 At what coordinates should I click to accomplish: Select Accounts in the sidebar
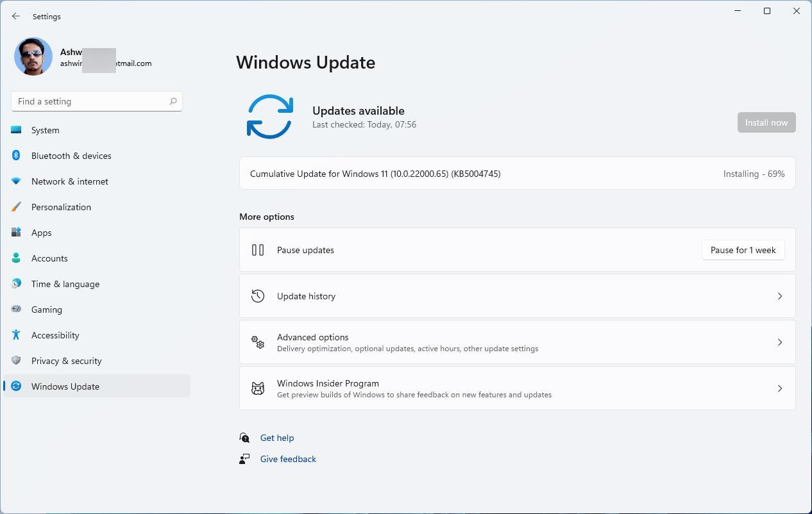97,258
